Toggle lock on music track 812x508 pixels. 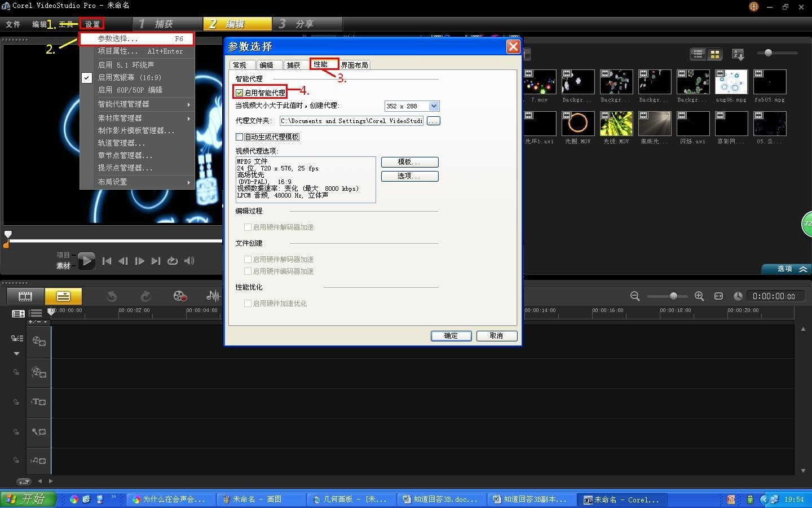click(16, 461)
